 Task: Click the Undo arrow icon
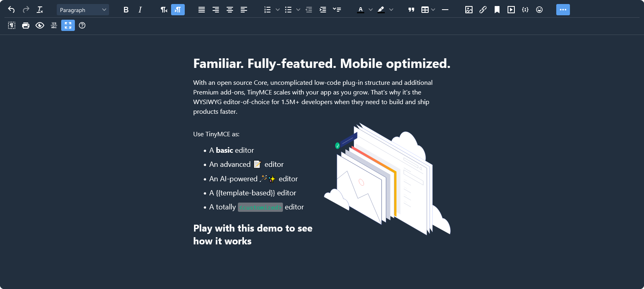click(x=11, y=10)
